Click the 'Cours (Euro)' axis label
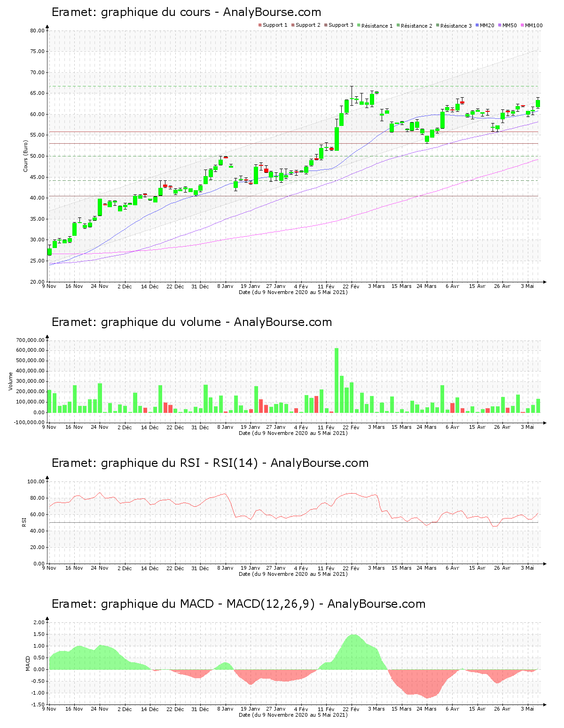The image size is (564, 728). pyautogui.click(x=26, y=156)
